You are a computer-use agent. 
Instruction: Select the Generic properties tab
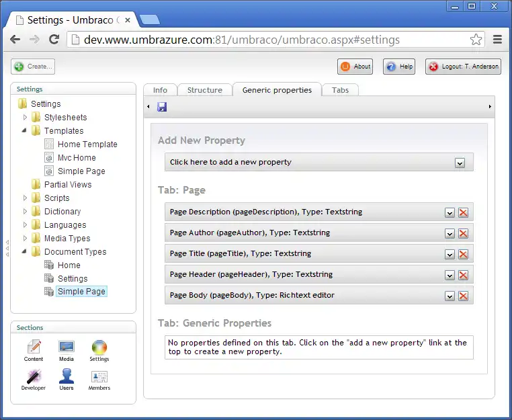[277, 90]
